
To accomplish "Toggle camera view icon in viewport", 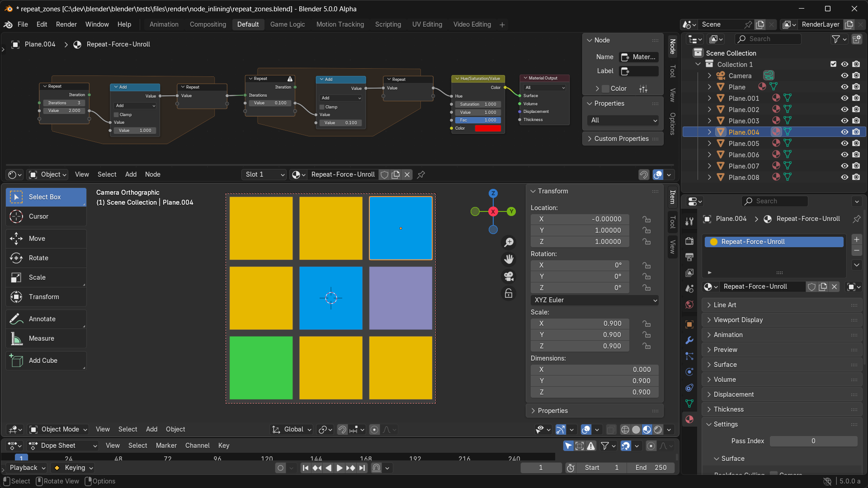I will pos(509,277).
